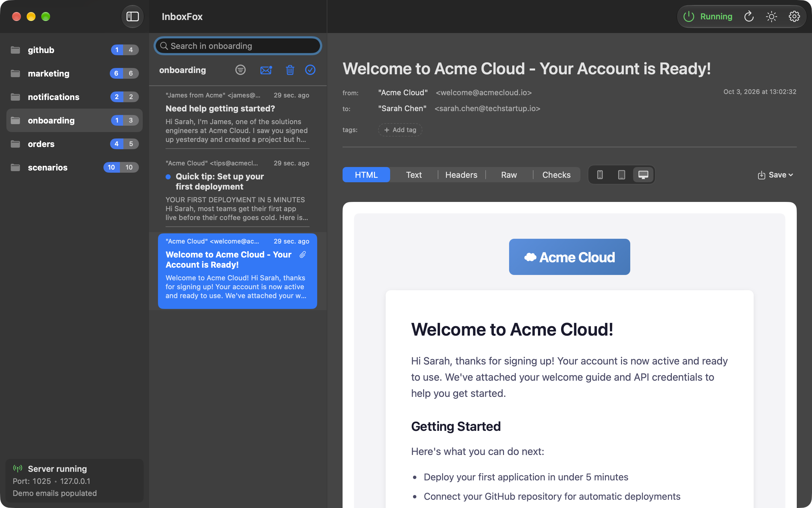Click mark-as-unread envelope icon
Viewport: 812px width, 508px height.
[266, 70]
